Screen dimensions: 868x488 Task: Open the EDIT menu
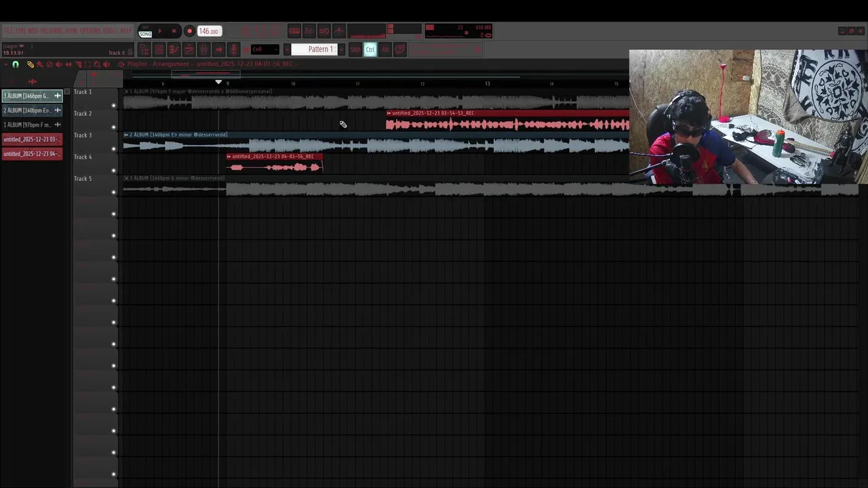tap(20, 31)
